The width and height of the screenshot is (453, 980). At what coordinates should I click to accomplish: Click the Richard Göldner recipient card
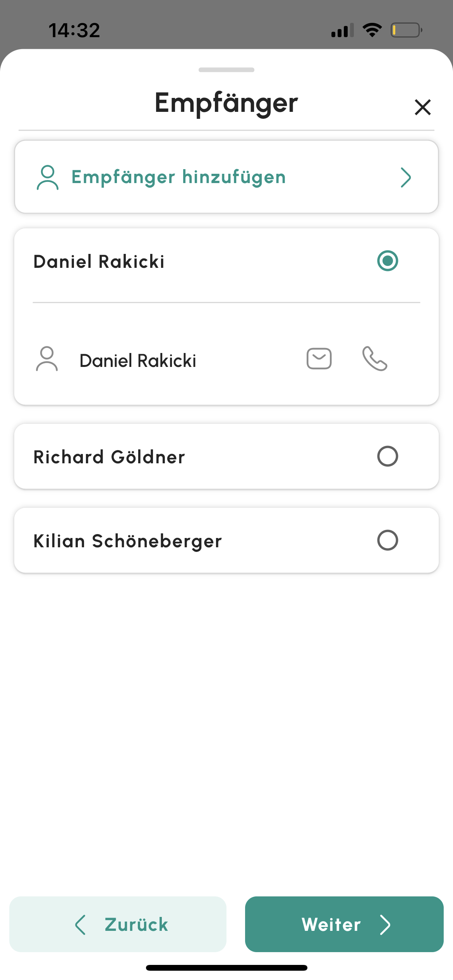pyautogui.click(x=226, y=456)
